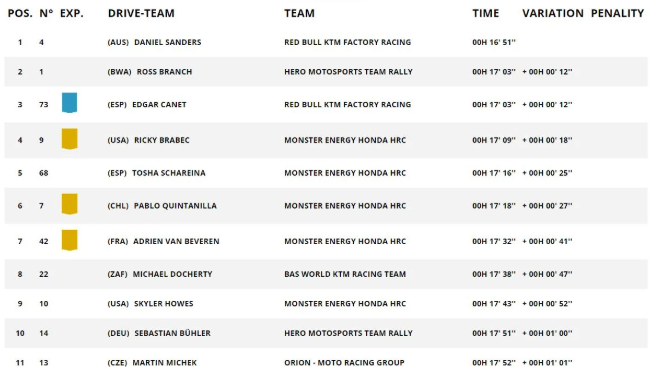Image resolution: width=652 pixels, height=375 pixels.
Task: Open rider Skyler Howes
Action: click(x=163, y=303)
